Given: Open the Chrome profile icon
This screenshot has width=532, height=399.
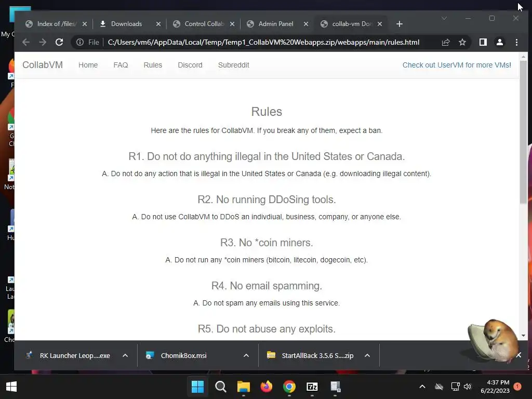Looking at the screenshot, I should click(499, 42).
